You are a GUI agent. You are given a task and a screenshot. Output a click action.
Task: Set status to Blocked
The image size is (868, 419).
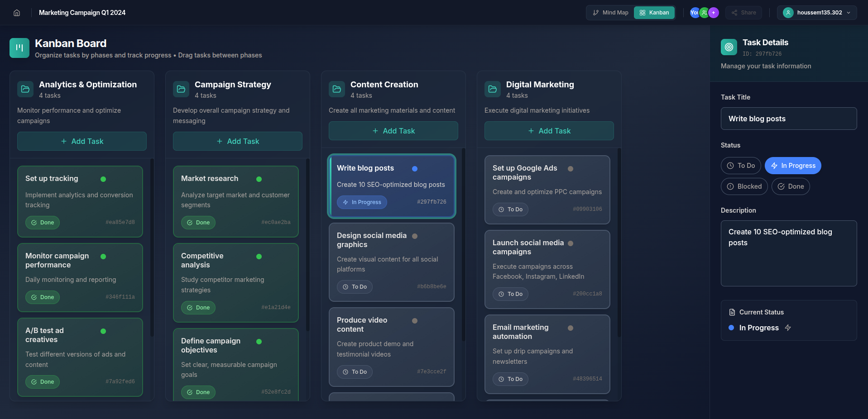point(744,186)
